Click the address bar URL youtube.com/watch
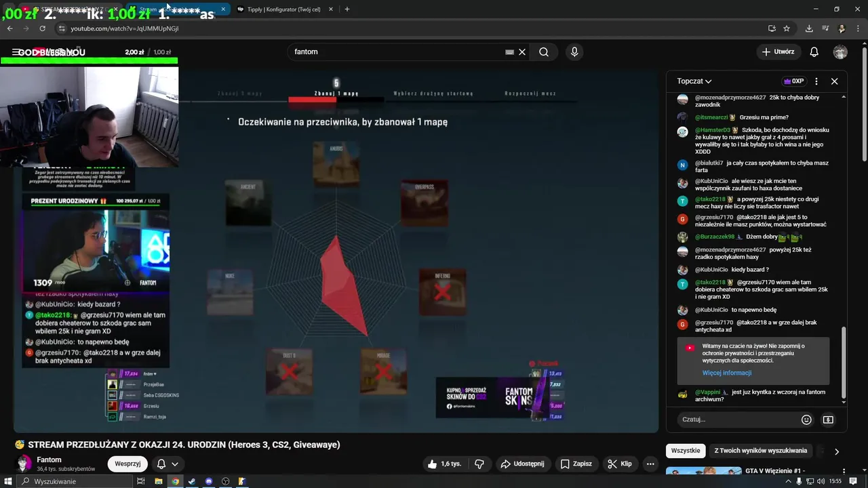 [124, 28]
